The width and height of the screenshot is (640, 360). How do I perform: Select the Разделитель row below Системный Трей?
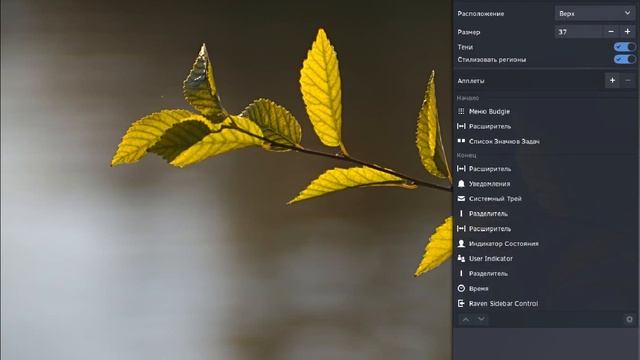tap(544, 213)
